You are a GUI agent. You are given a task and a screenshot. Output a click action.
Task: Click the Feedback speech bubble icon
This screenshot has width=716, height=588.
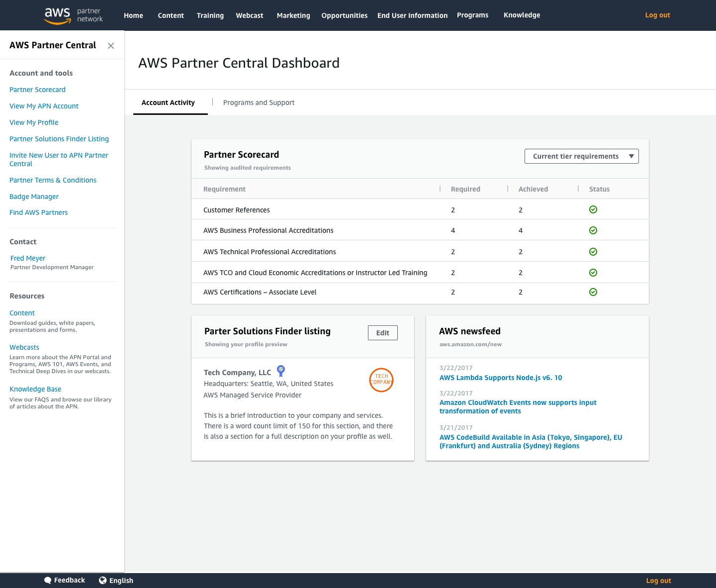tap(48, 581)
